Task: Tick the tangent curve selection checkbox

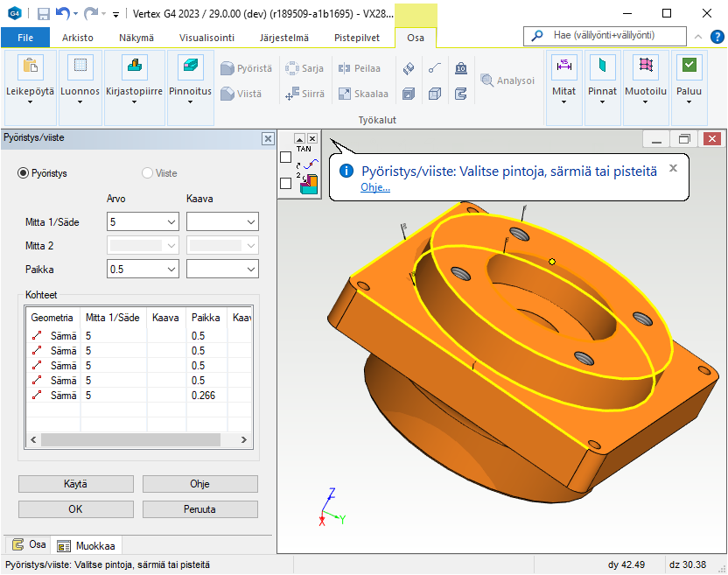Action: (285, 158)
